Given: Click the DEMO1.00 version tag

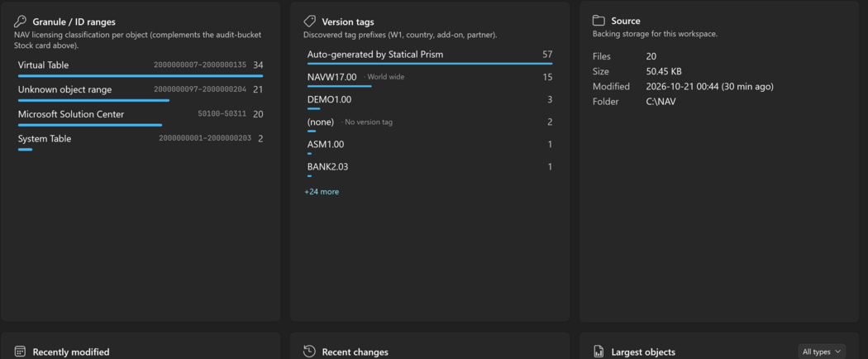Looking at the screenshot, I should click(x=329, y=100).
